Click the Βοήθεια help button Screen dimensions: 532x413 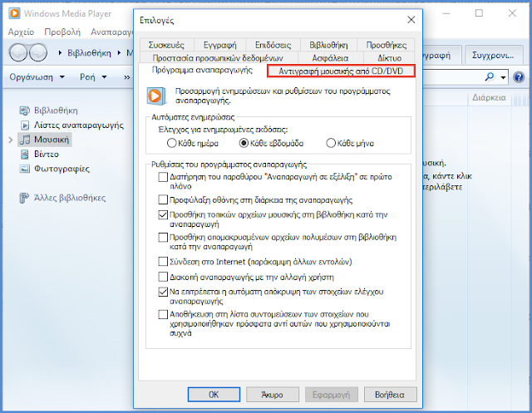pyautogui.click(x=390, y=395)
